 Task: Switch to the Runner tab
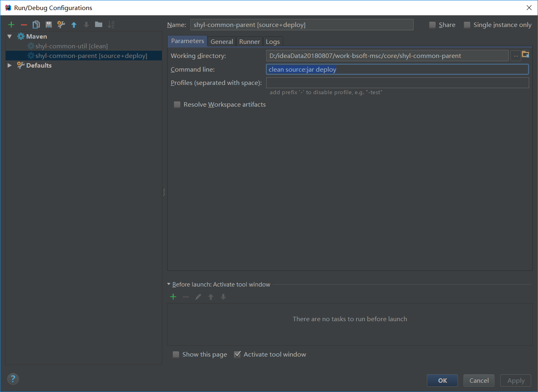click(249, 41)
